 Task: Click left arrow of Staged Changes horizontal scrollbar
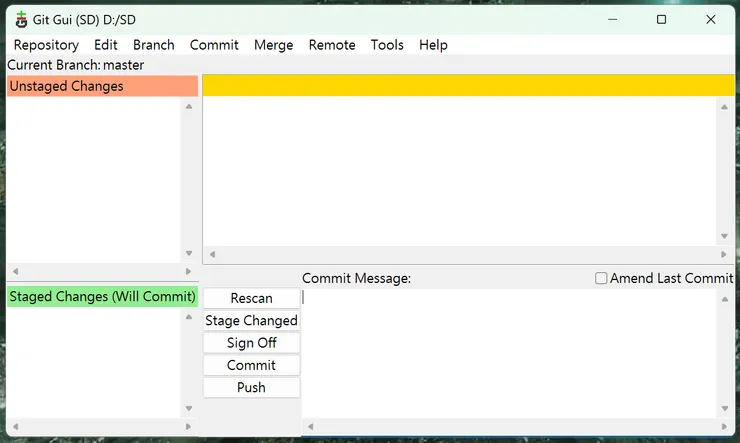point(16,426)
